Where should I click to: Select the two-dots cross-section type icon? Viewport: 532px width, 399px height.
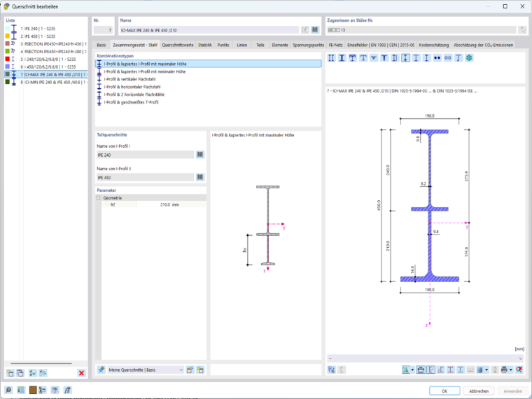coord(437,58)
